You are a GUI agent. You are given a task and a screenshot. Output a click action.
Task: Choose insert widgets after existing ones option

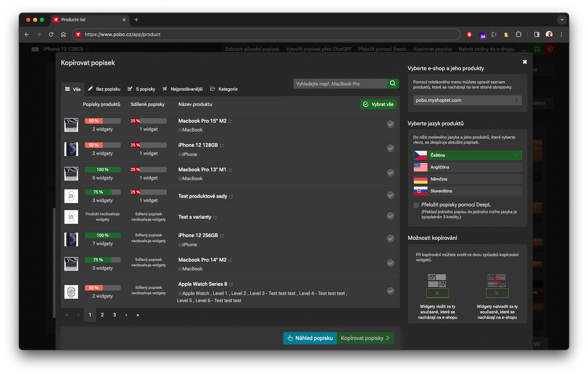[438, 296]
